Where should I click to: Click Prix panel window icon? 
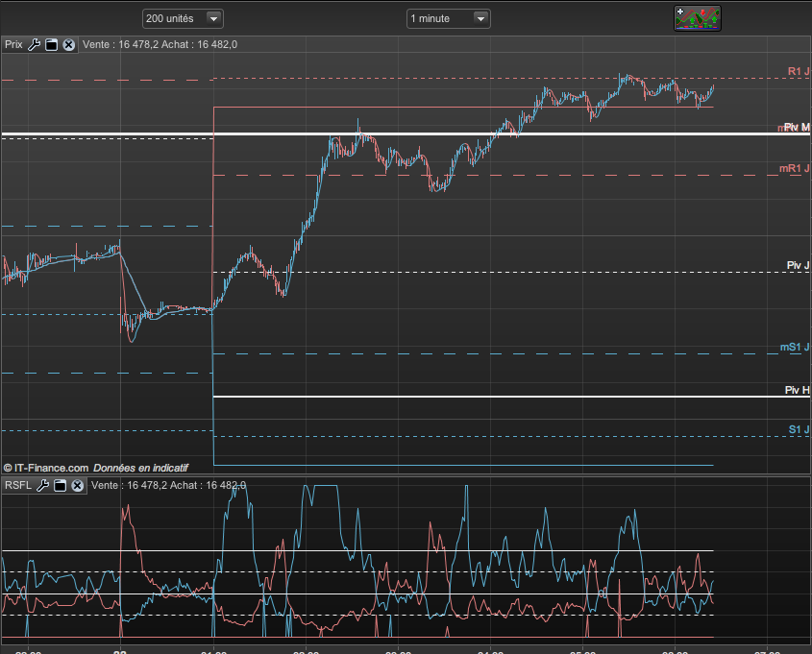point(51,45)
